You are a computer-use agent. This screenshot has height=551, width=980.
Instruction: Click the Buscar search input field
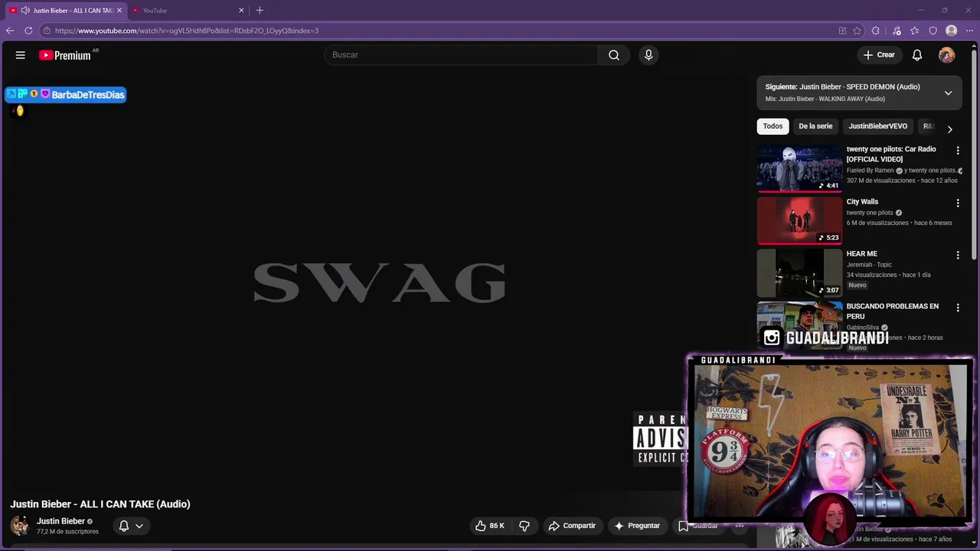click(462, 55)
